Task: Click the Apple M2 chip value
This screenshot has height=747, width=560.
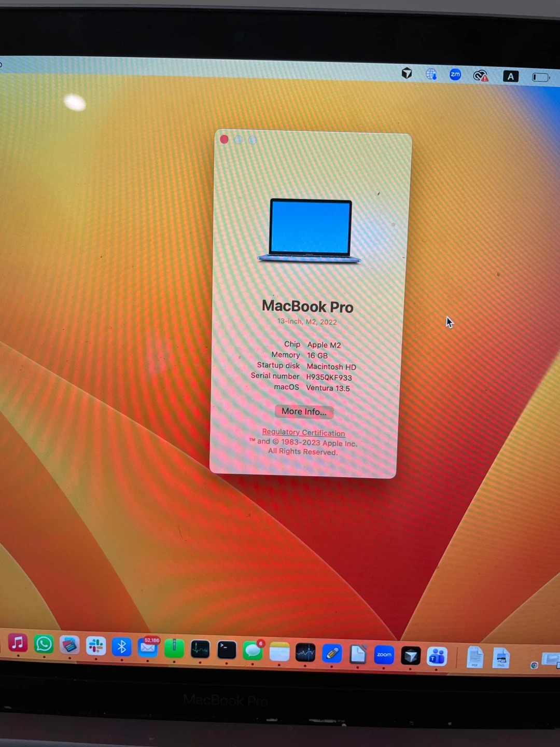Action: tap(324, 345)
